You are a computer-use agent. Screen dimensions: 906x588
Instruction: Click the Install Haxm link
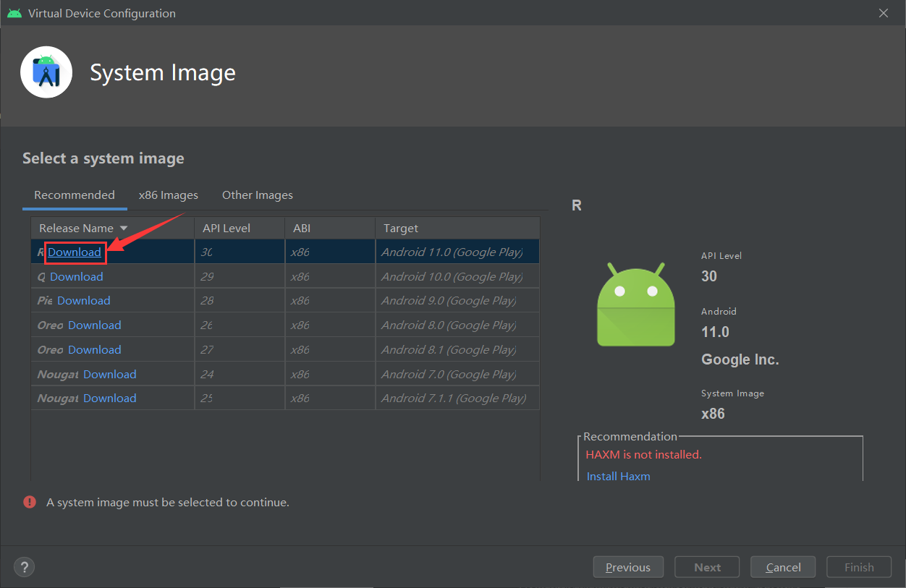click(618, 476)
